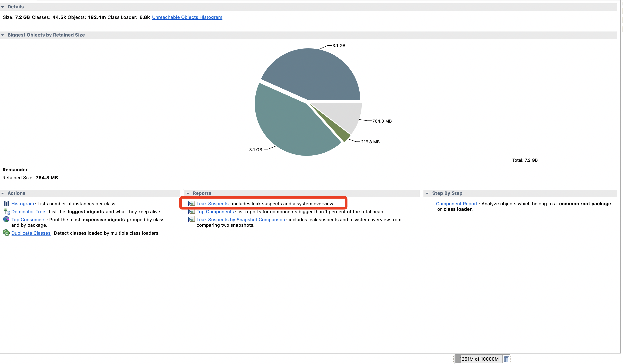This screenshot has width=623, height=364.
Task: Click the heap usage 1251M of 10000M indicator
Action: point(479,359)
